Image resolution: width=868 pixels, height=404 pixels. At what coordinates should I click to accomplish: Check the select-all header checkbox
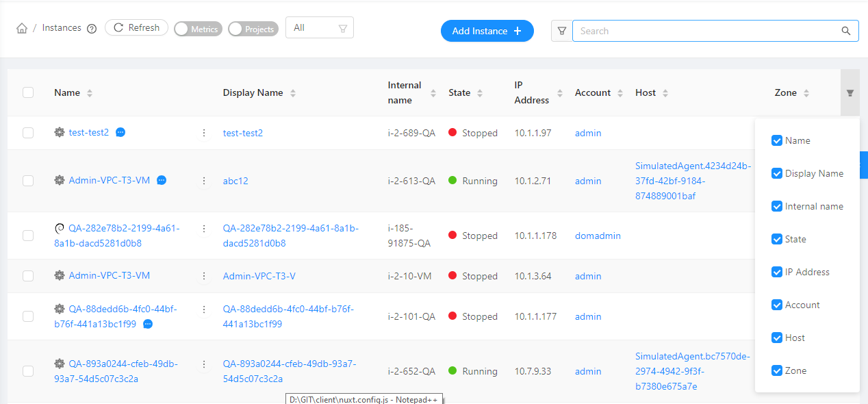point(28,92)
